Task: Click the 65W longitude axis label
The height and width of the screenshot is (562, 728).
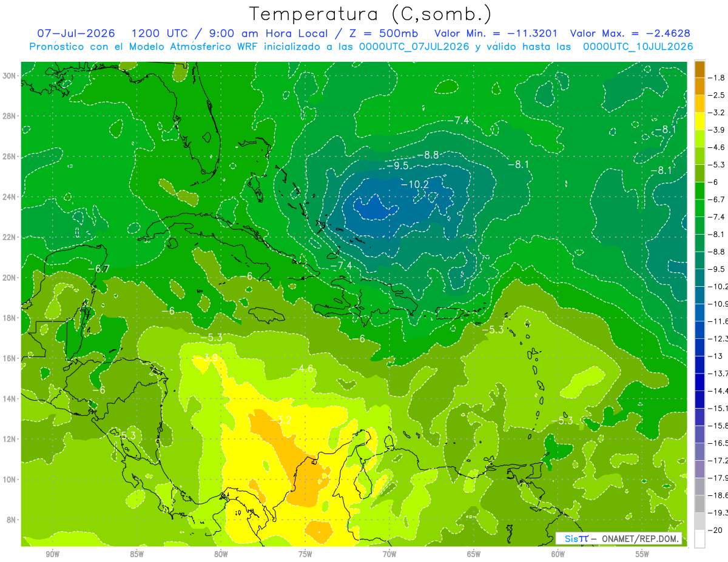Action: [x=474, y=555]
